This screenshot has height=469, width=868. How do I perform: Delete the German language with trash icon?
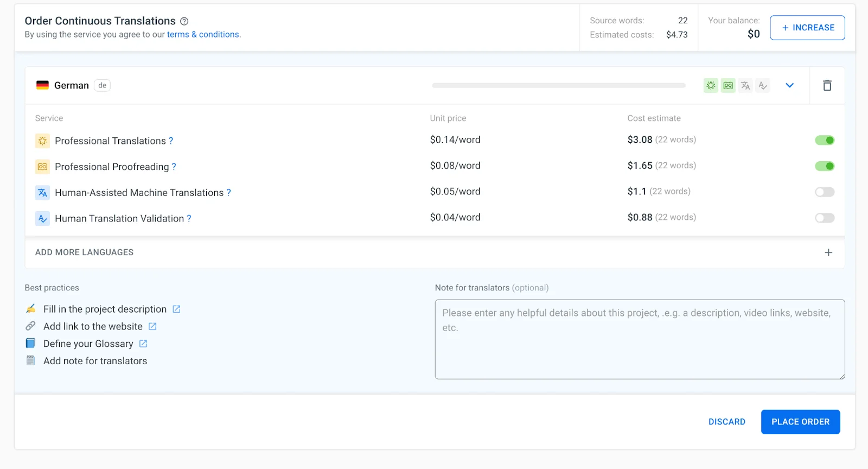[x=827, y=85]
